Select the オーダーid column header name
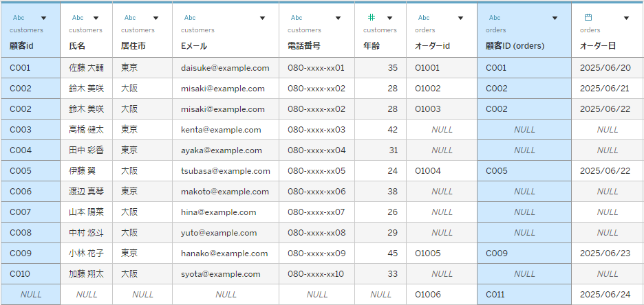Screen dimensions: 644x305 point(433,46)
